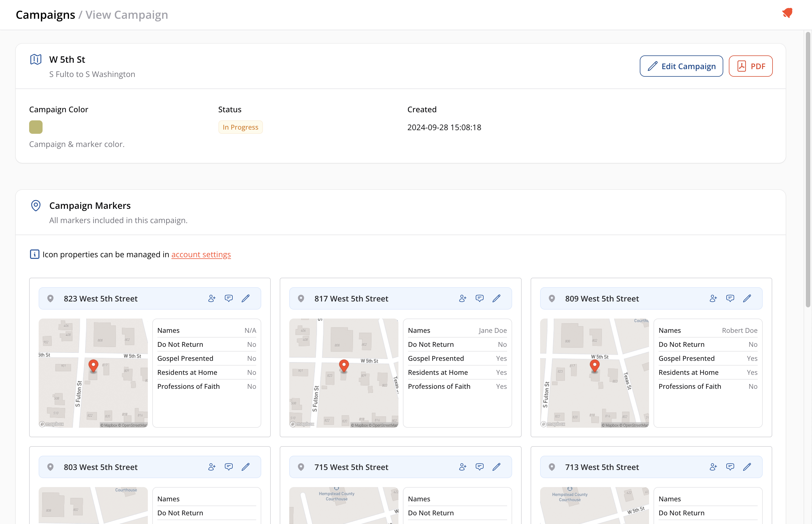Viewport: 812px width, 524px height.
Task: Export campaign with the PDF button
Action: point(750,66)
